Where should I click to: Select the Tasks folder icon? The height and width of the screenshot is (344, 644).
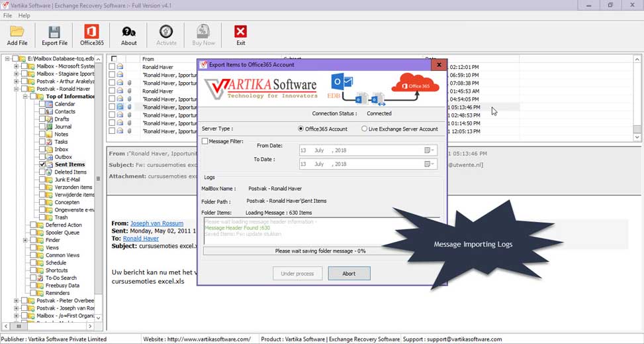tap(49, 142)
